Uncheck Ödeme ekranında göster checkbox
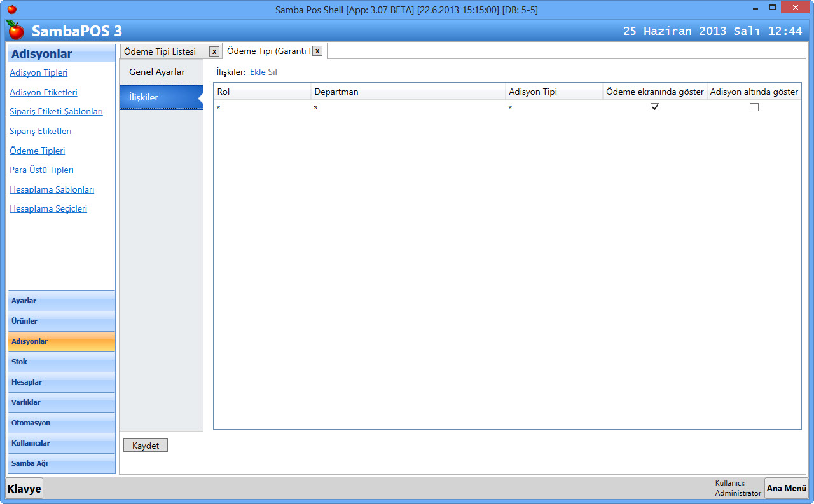Screen dimensions: 814x504 [655, 107]
